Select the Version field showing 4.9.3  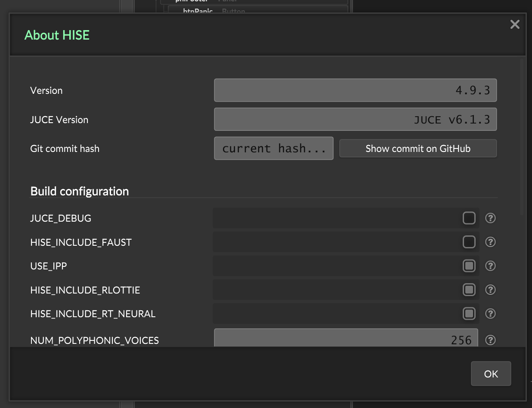pos(356,90)
